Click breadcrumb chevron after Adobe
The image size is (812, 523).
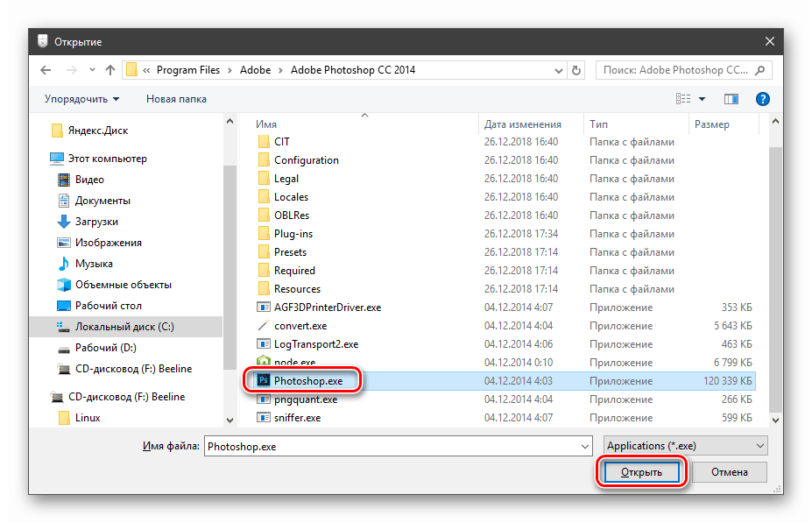point(280,70)
